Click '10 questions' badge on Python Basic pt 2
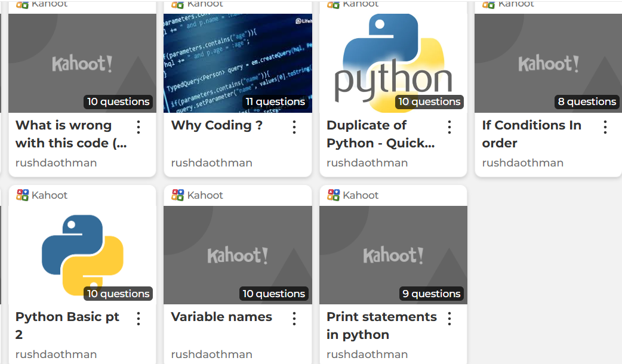Screen dimensions: 622x364 pyautogui.click(x=118, y=294)
